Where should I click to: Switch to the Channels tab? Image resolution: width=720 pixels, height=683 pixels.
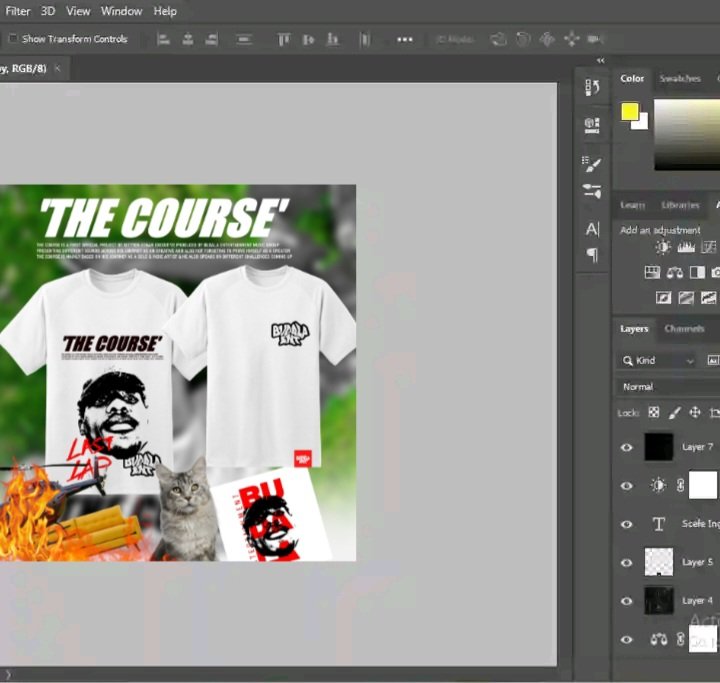684,329
